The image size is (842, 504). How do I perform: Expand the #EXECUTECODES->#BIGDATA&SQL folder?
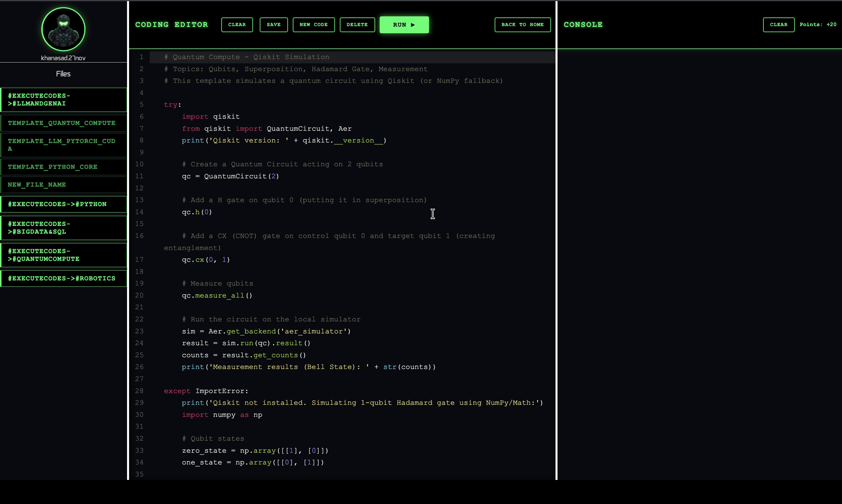[x=64, y=228]
